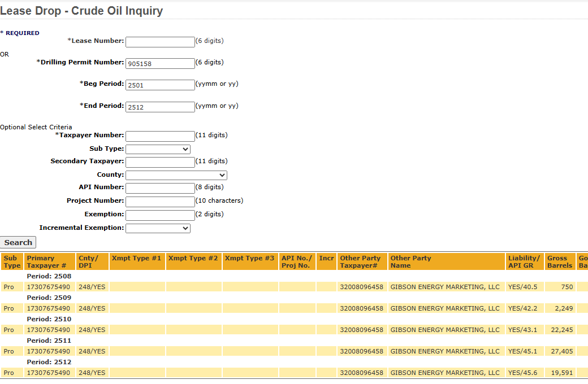Open the Incremental Exemption dropdown
The width and height of the screenshot is (588, 384).
pos(158,228)
